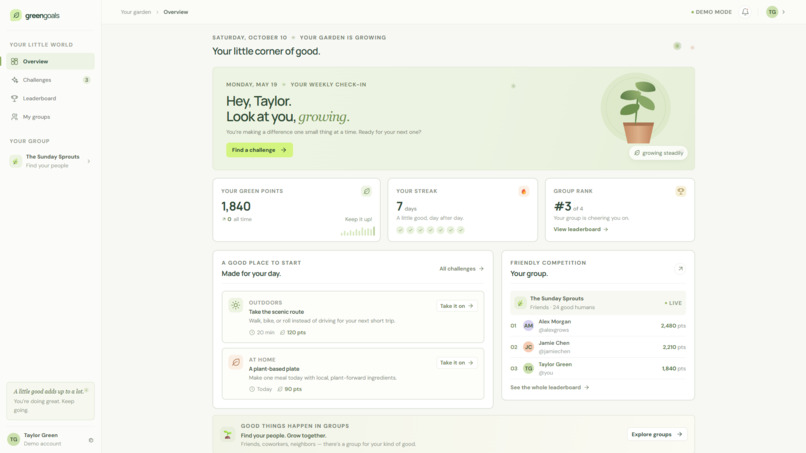Click the #3 group rank value
The image size is (806, 453).
pyautogui.click(x=562, y=206)
